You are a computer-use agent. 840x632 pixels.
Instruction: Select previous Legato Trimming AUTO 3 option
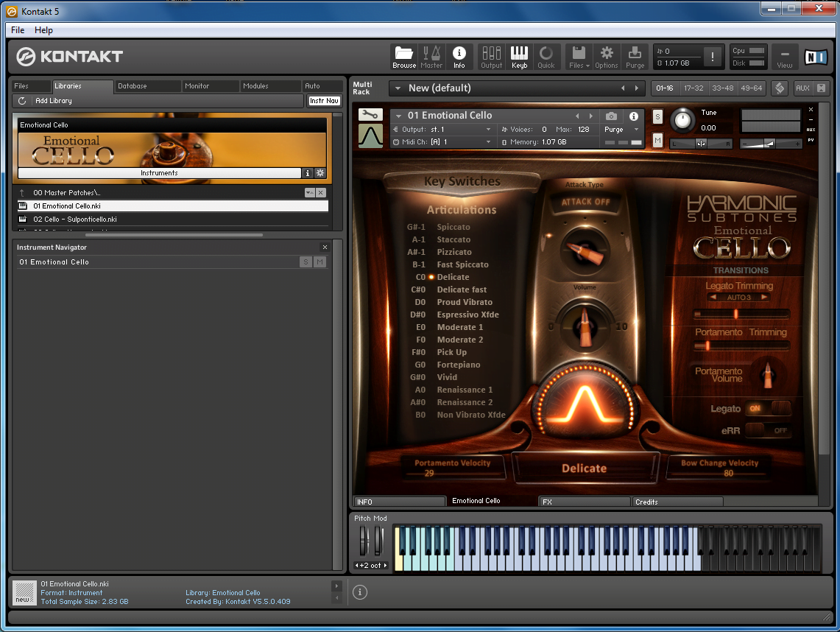pos(713,297)
